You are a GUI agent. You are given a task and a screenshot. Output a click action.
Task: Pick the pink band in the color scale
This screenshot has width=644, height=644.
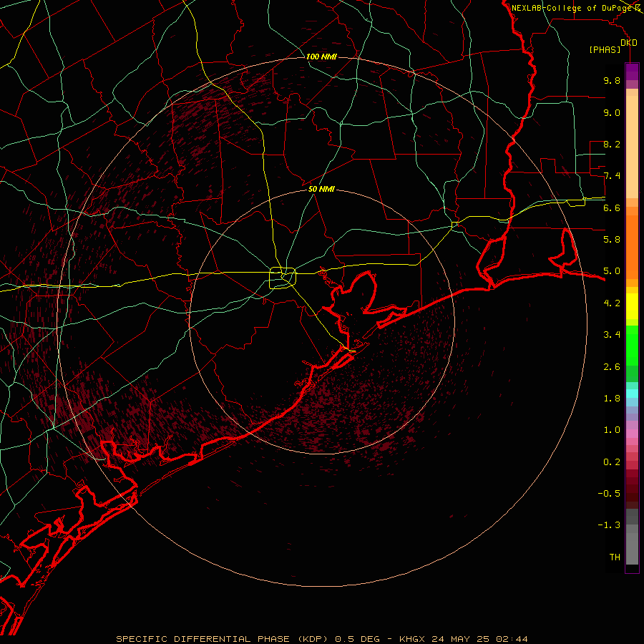(x=632, y=434)
